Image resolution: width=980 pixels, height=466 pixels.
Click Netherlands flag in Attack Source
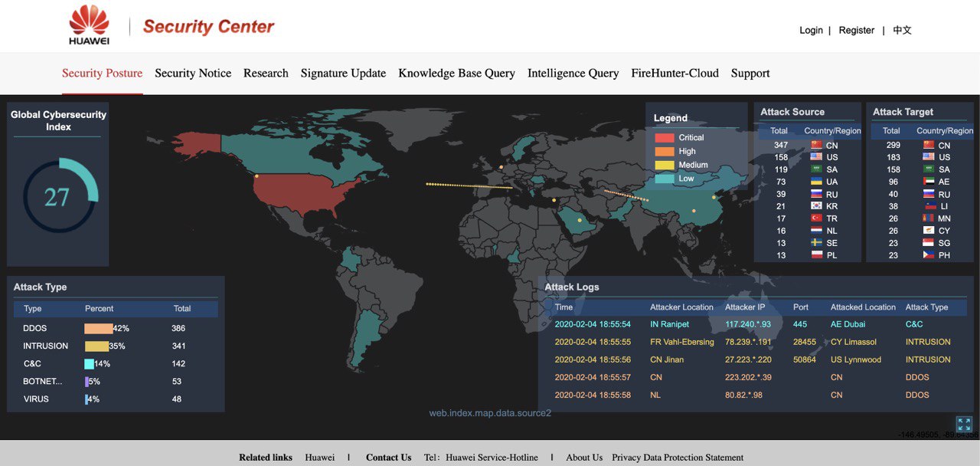point(816,231)
